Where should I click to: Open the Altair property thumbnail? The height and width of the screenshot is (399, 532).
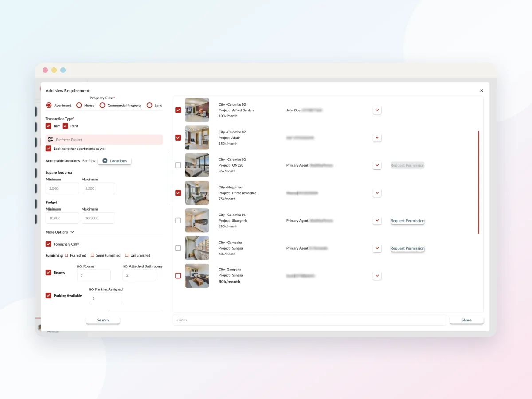tap(197, 137)
